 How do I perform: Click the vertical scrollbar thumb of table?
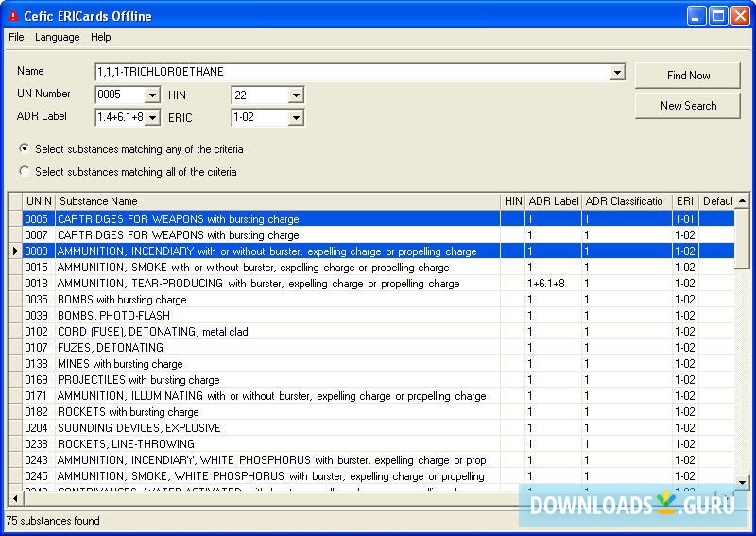[743, 238]
